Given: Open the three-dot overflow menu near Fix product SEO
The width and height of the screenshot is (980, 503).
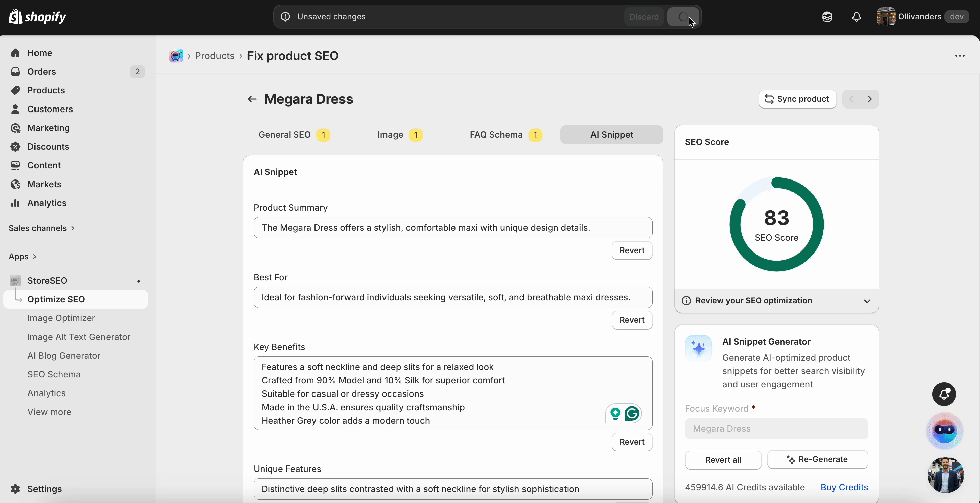Looking at the screenshot, I should (x=960, y=56).
